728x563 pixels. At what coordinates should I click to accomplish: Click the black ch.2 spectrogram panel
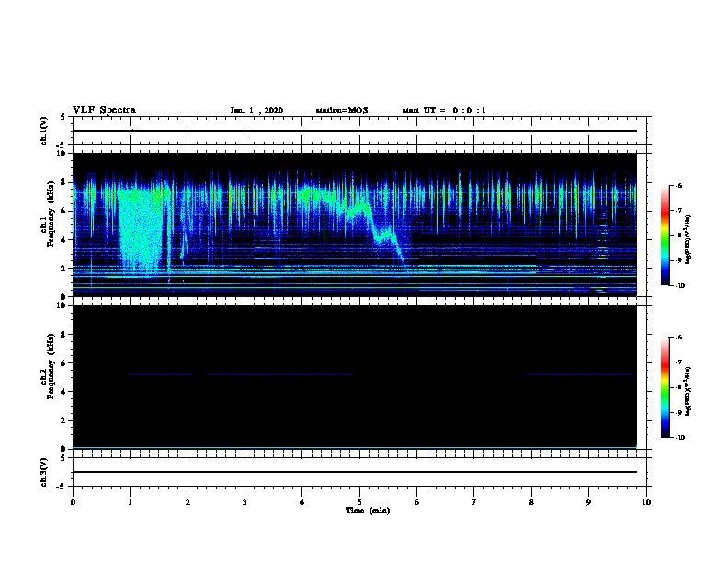pyautogui.click(x=355, y=377)
